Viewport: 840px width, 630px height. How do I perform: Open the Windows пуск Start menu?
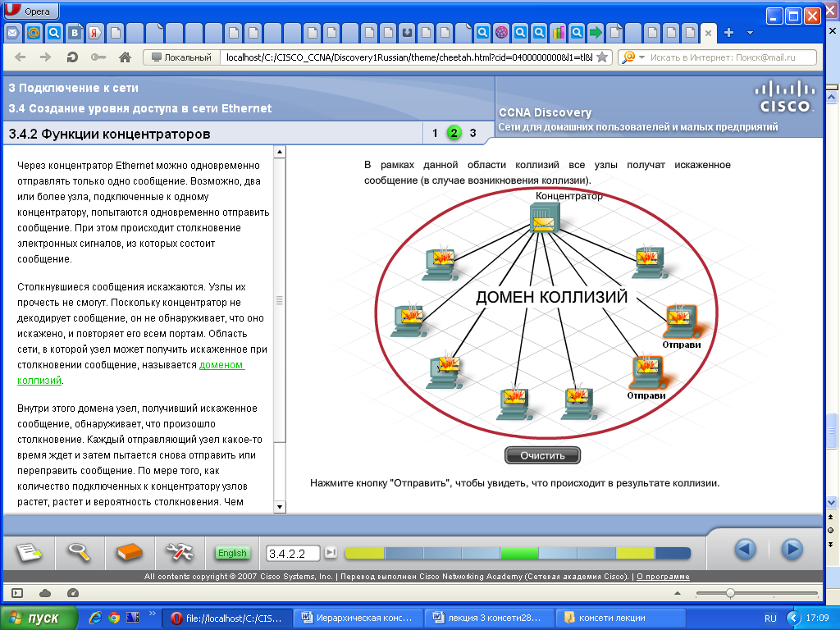coord(39,619)
